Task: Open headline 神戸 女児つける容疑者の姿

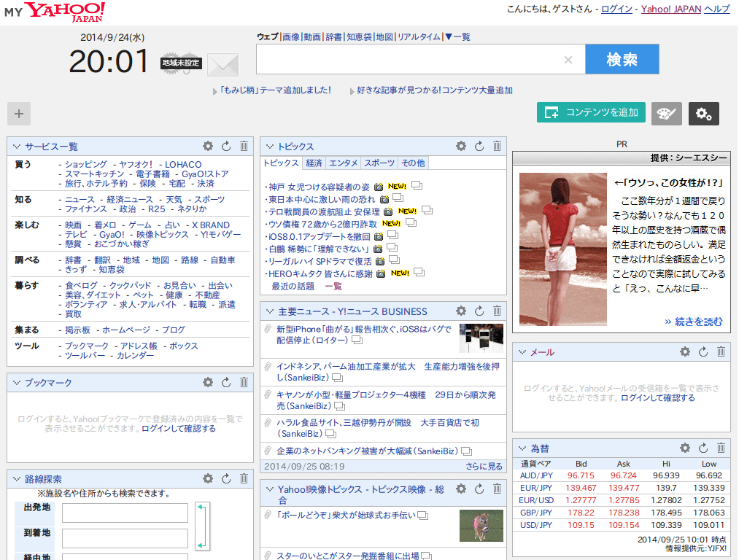Action: point(319,187)
